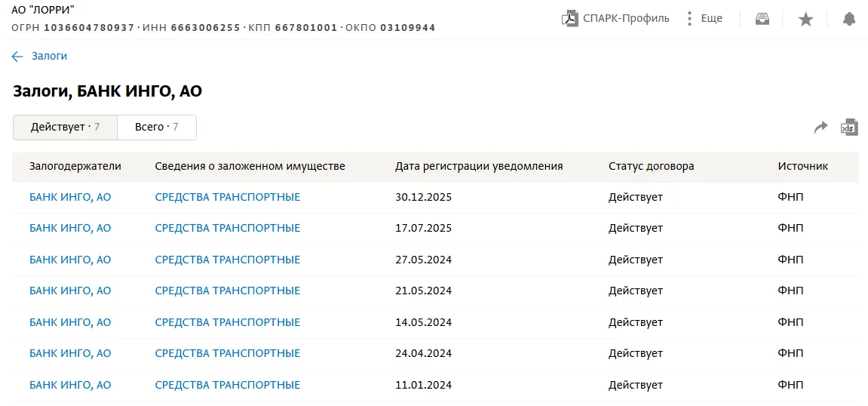Viewport: 868px width, 406px height.
Task: Click the date 11.01.2024
Action: [x=424, y=385]
